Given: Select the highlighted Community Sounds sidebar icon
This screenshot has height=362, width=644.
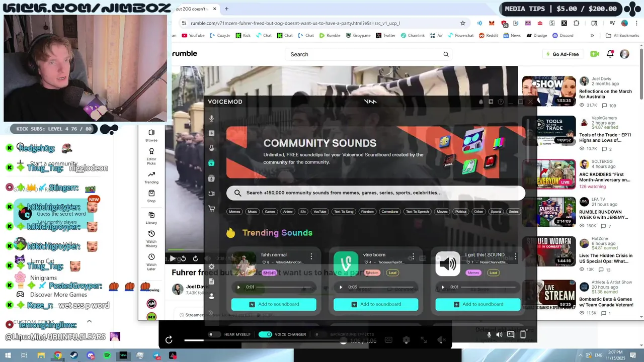Looking at the screenshot, I should 212,163.
